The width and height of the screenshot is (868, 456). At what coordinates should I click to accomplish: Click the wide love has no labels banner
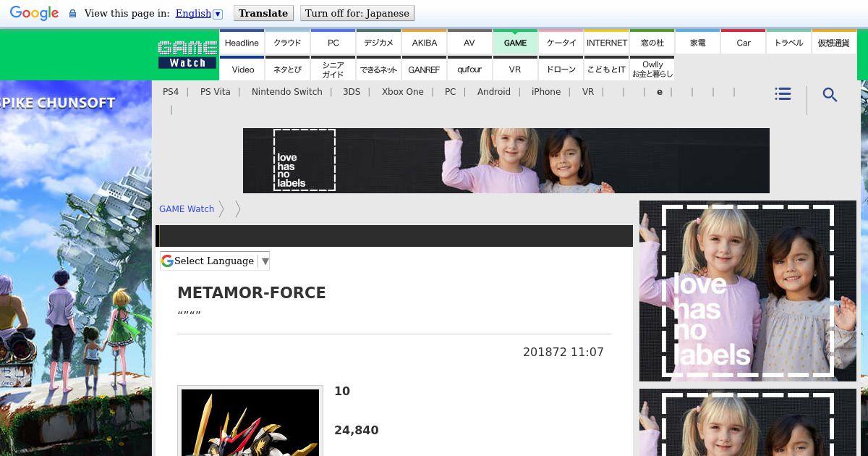coord(506,161)
